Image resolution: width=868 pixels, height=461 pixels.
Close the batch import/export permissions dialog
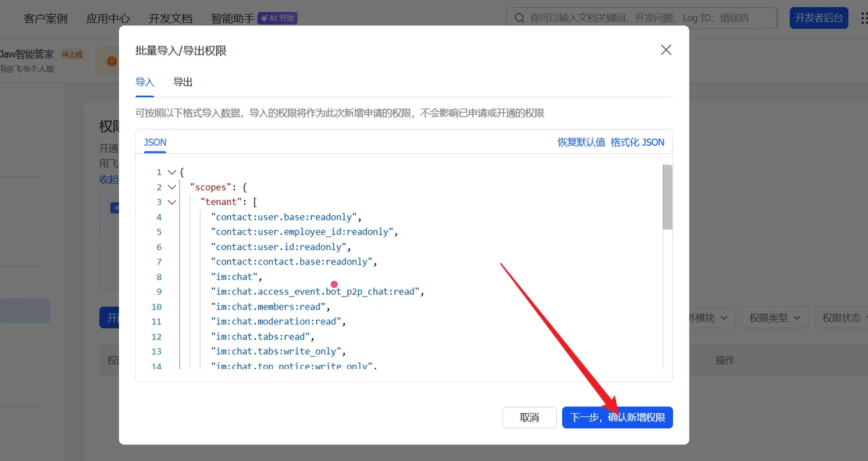666,50
